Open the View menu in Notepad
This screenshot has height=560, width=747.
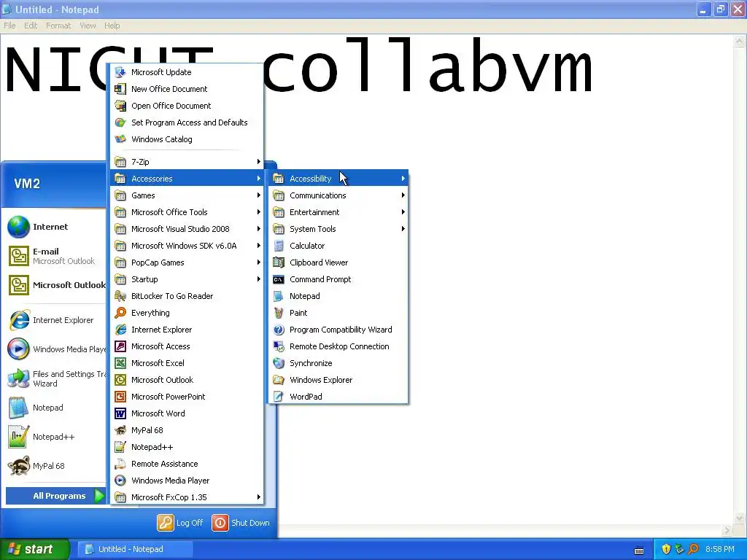point(88,26)
